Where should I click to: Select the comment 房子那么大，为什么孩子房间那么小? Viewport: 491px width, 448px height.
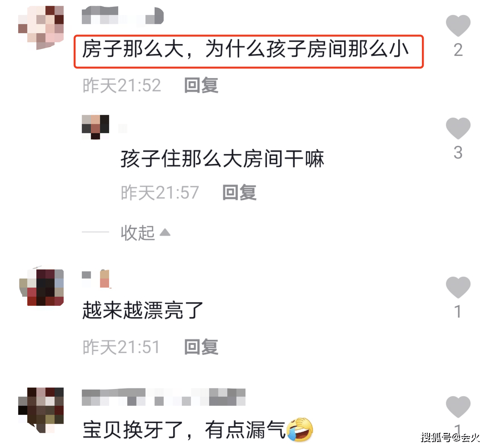[x=245, y=49]
